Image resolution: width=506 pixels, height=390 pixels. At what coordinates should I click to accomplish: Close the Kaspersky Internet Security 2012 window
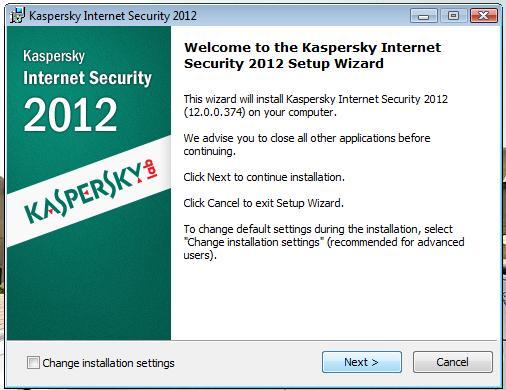coord(483,16)
